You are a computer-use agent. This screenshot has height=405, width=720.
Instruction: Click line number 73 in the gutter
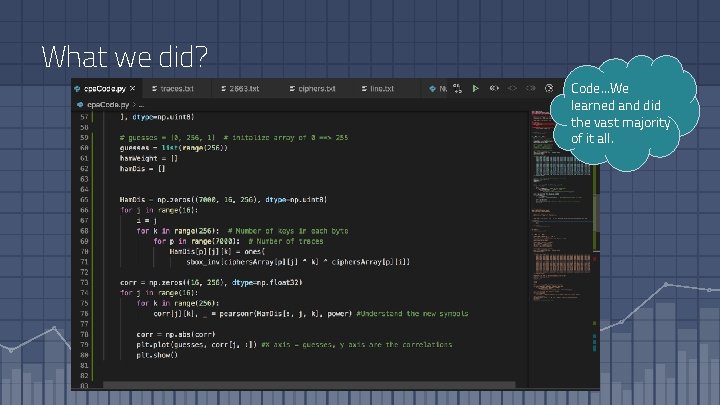[84, 282]
